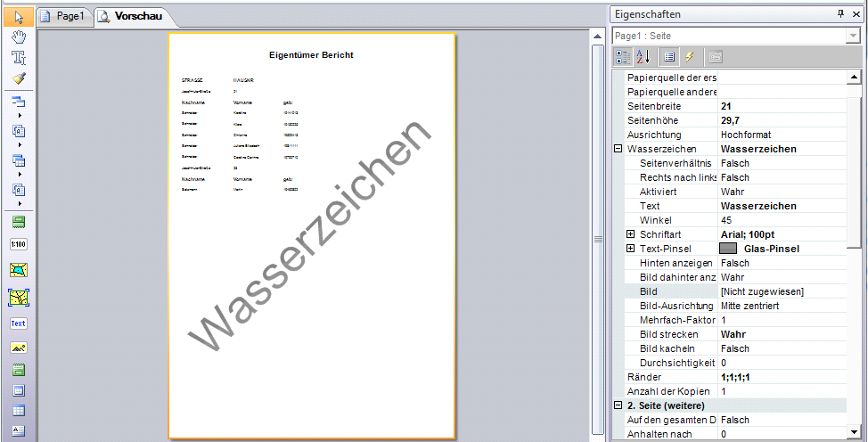This screenshot has width=868, height=442.
Task: Click the Text-Pinsel gray color swatch
Action: coord(728,249)
